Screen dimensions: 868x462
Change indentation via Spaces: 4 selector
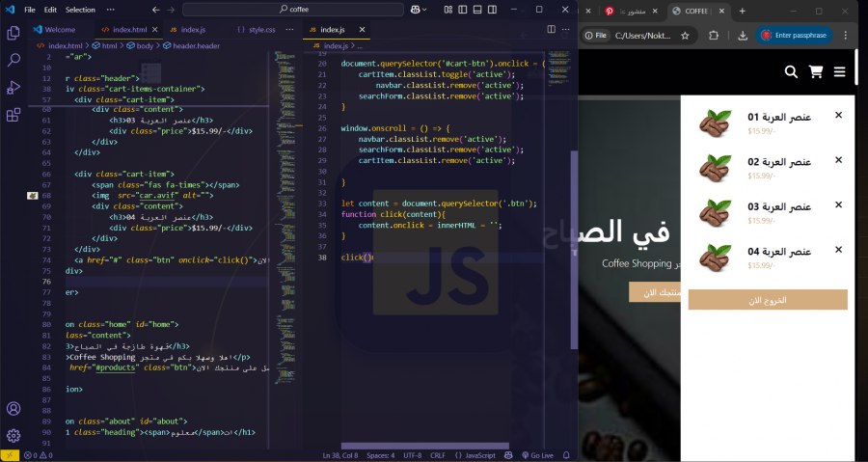click(x=382, y=455)
